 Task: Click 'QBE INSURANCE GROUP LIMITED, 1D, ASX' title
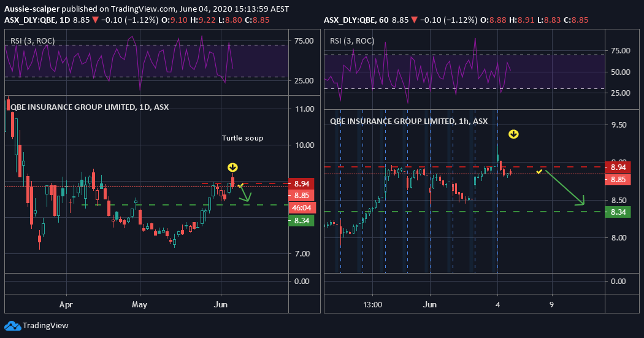pyautogui.click(x=90, y=107)
